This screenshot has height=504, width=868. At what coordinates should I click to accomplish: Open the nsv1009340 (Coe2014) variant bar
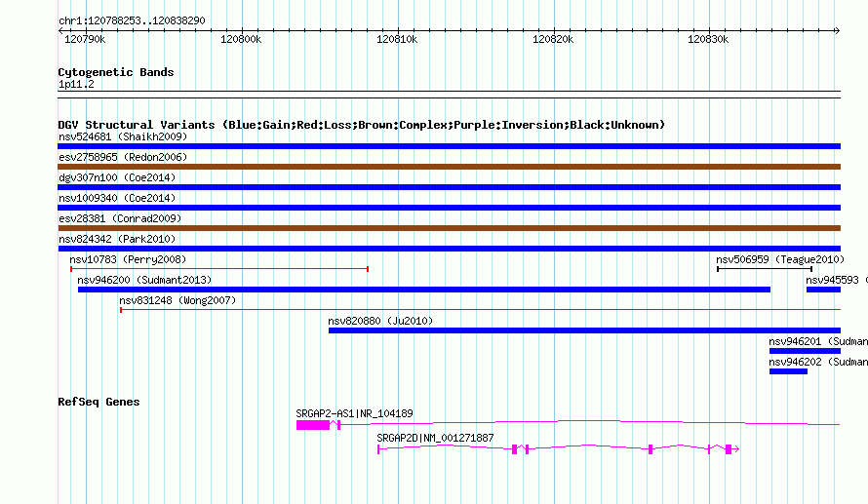[x=449, y=208]
